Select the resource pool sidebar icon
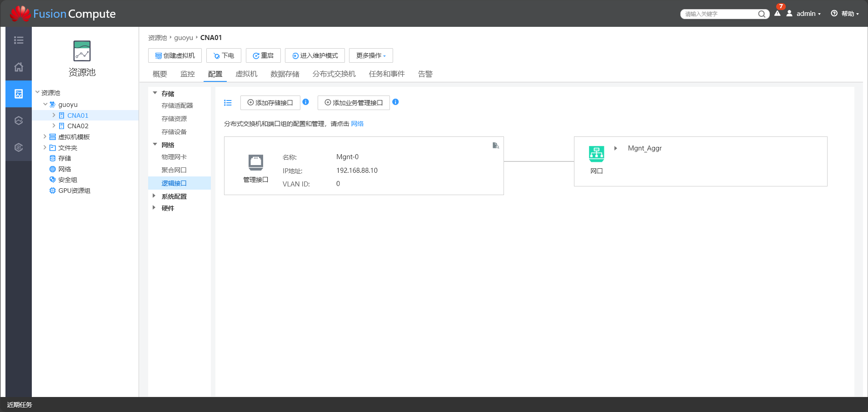Screen dimensions: 868x412 [x=19, y=94]
